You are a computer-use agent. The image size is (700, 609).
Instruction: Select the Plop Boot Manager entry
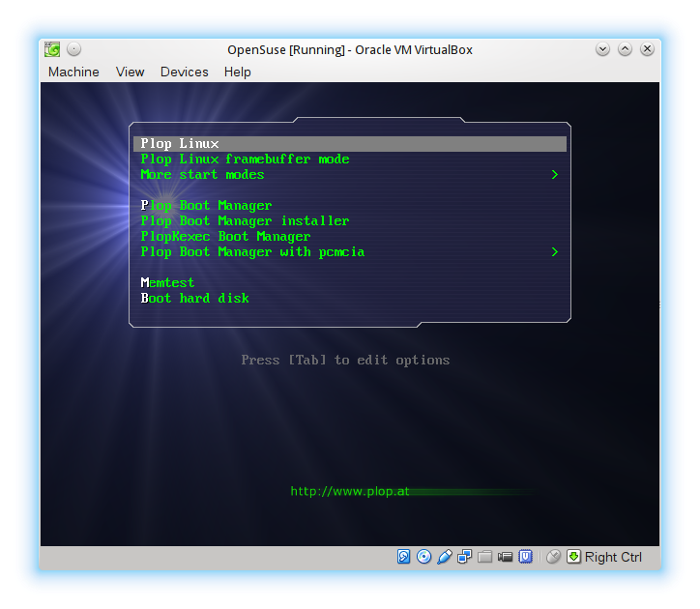click(x=350, y=205)
